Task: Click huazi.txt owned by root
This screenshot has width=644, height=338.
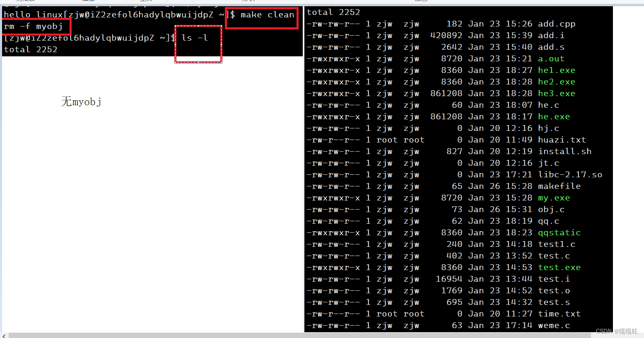Action: click(562, 140)
